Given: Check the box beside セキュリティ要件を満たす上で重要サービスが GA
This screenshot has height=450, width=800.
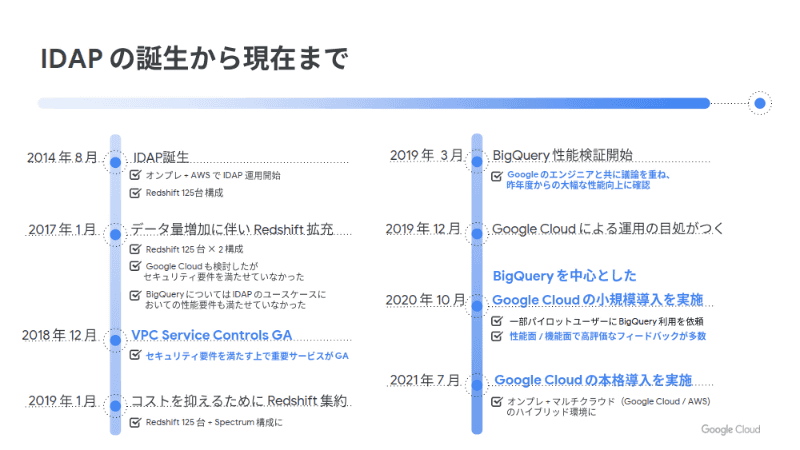Looking at the screenshot, I should [135, 355].
